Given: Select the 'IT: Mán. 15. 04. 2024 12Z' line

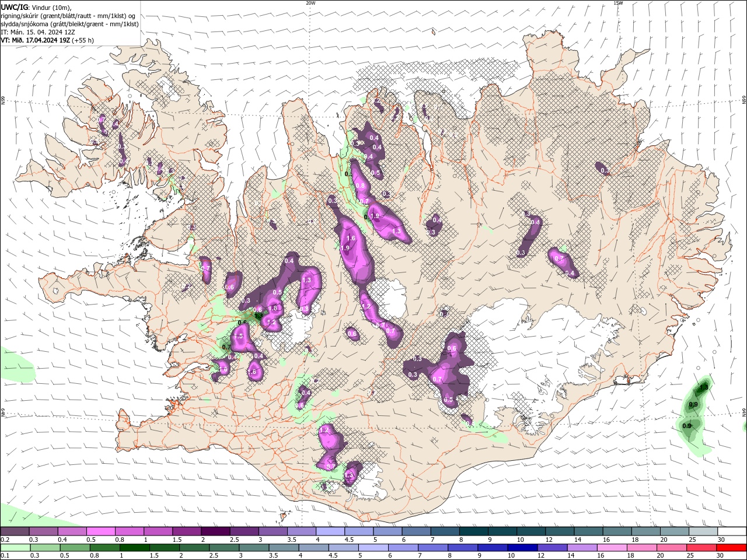Looking at the screenshot, I should click(x=38, y=32).
